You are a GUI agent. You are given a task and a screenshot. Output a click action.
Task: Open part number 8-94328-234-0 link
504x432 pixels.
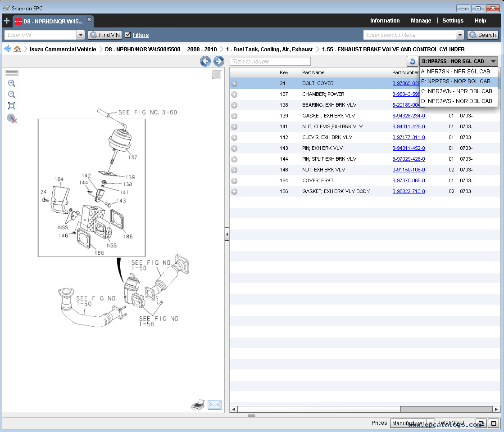point(409,116)
